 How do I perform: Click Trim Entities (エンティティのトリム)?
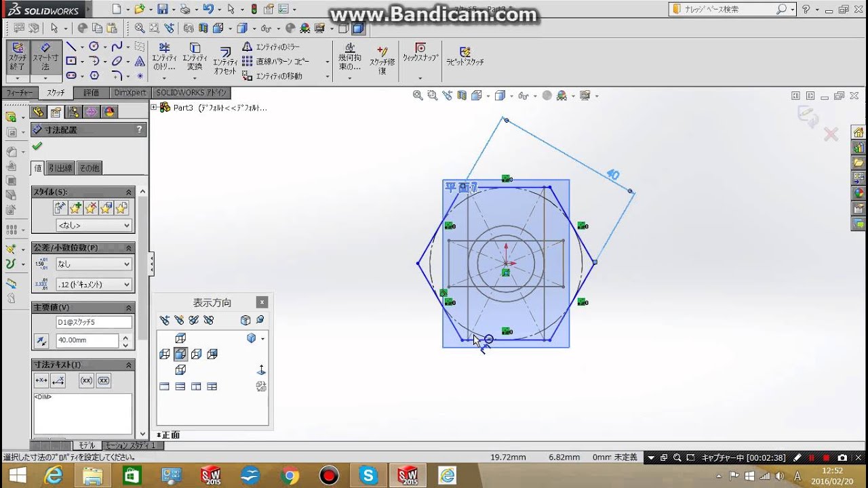click(x=164, y=57)
